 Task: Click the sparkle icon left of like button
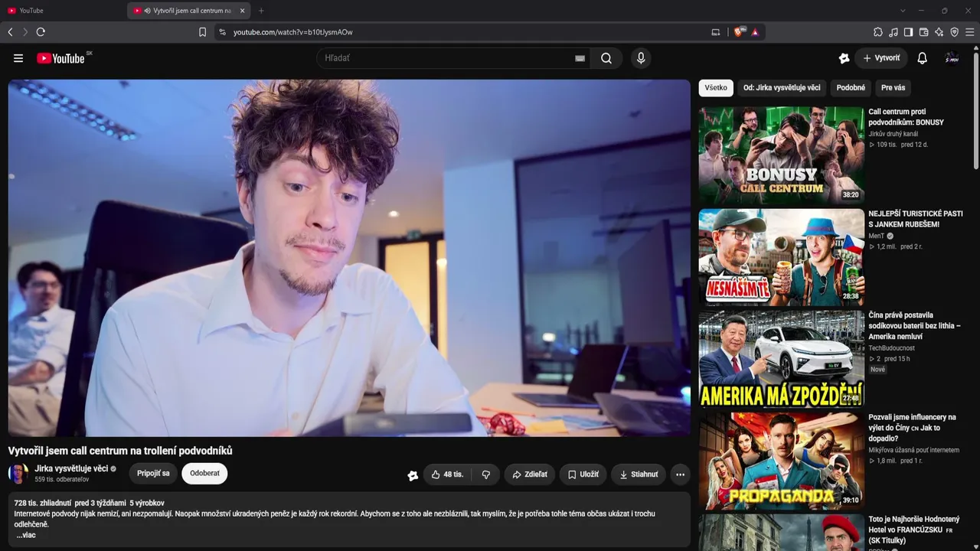coord(413,475)
